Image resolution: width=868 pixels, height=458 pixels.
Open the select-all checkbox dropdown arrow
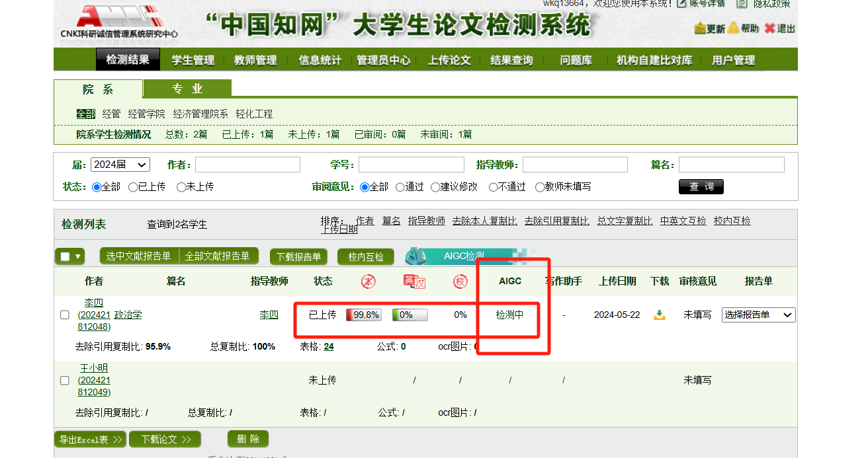[x=78, y=256]
